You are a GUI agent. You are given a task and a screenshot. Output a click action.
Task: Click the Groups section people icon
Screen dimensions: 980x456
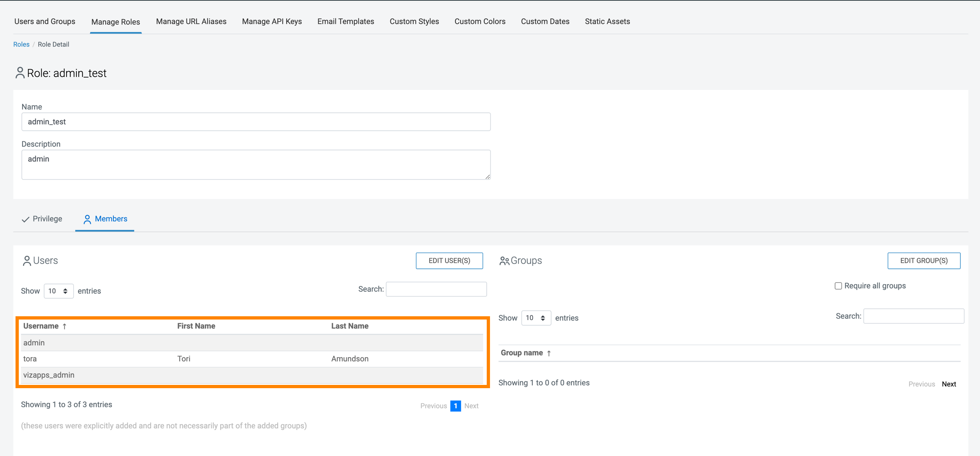(504, 261)
